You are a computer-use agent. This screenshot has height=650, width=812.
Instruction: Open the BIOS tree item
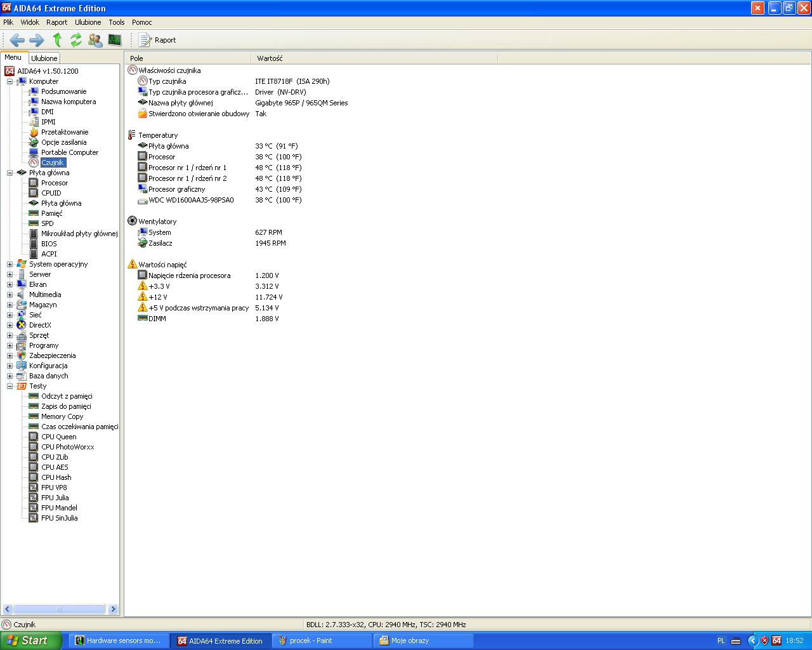pyautogui.click(x=49, y=244)
